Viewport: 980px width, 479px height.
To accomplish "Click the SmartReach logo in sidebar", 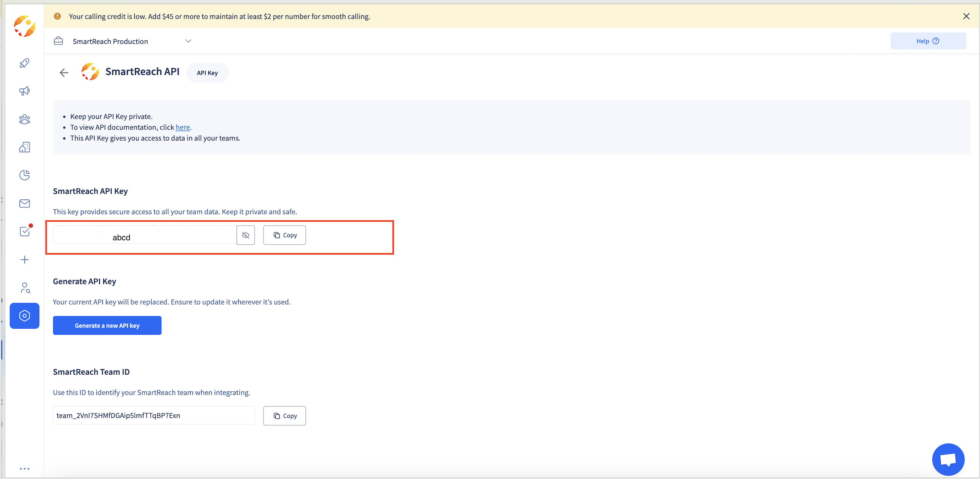I will [x=25, y=26].
